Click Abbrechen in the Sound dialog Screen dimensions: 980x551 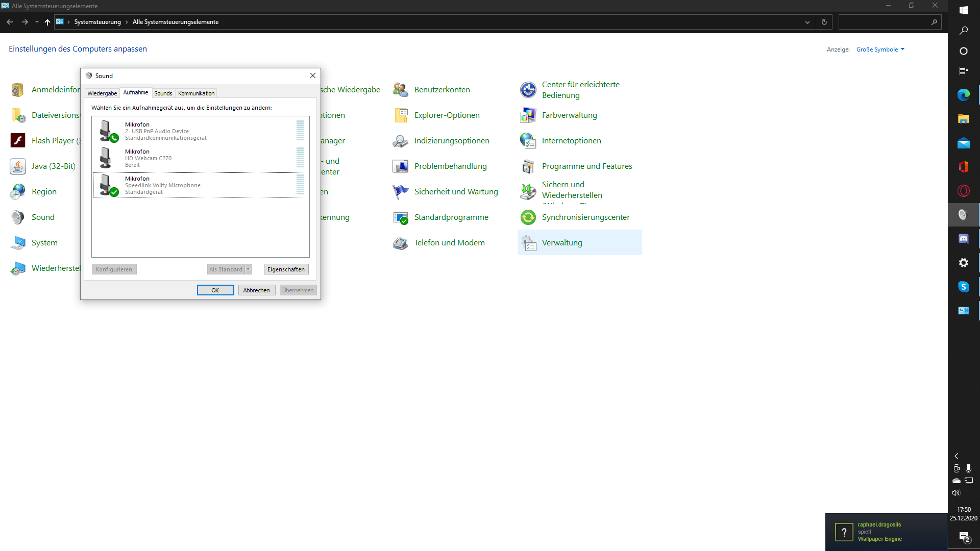[256, 290]
